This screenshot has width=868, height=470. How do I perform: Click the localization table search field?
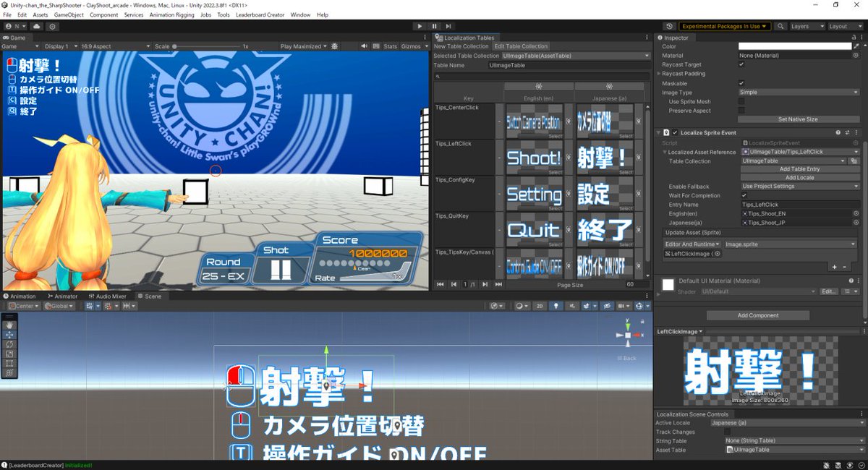click(541, 76)
